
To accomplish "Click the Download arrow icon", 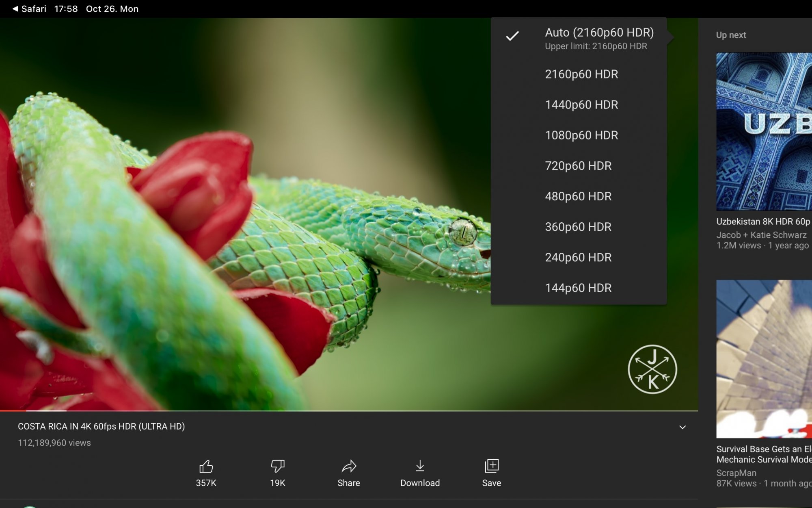I will coord(420,466).
